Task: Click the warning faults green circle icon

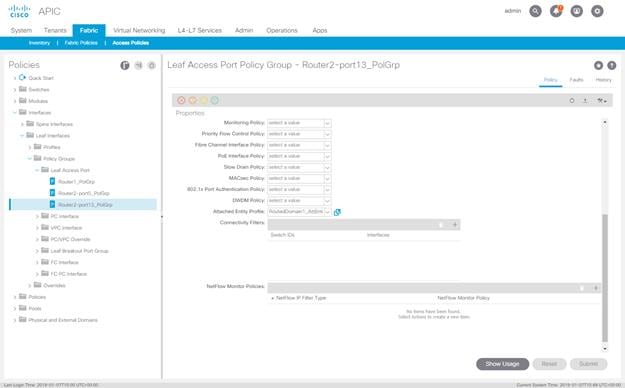Action: coord(214,100)
